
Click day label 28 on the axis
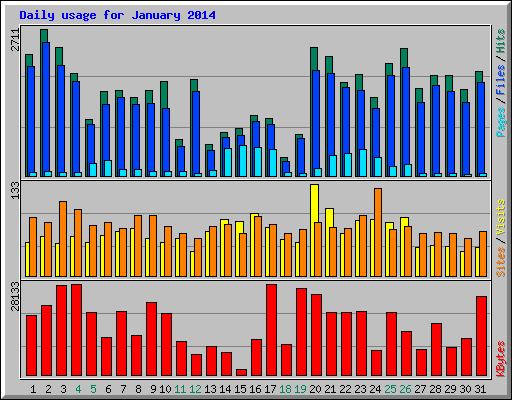coord(435,389)
